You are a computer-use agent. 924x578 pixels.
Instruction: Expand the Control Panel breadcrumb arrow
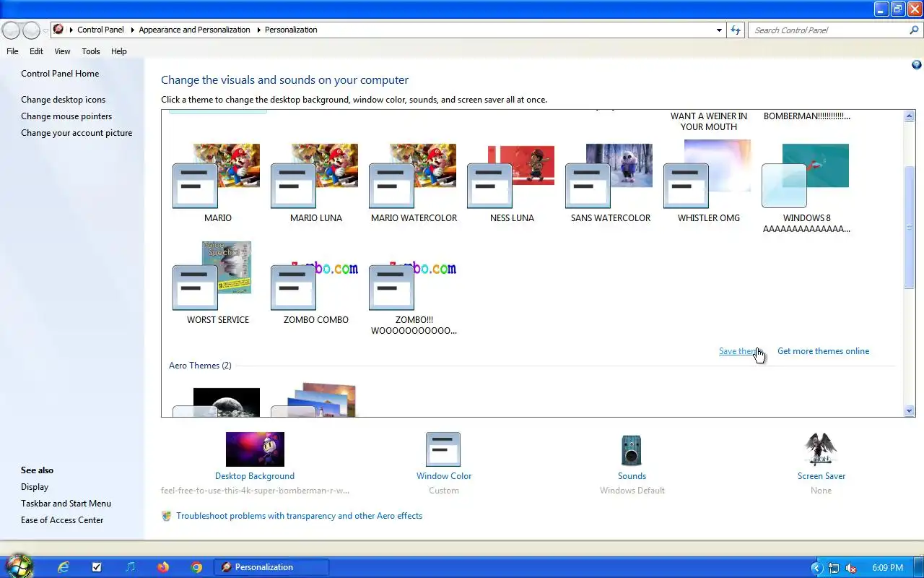pyautogui.click(x=133, y=30)
